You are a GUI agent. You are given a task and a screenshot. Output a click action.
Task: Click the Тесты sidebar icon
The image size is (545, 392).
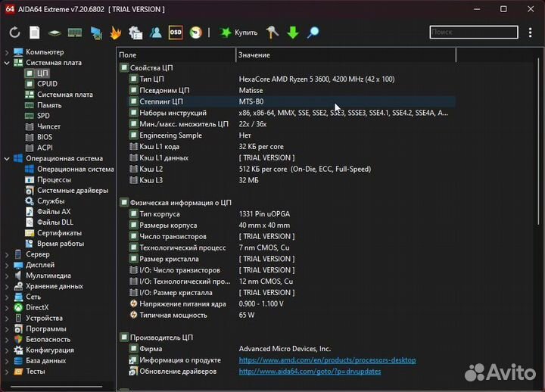tap(18, 372)
